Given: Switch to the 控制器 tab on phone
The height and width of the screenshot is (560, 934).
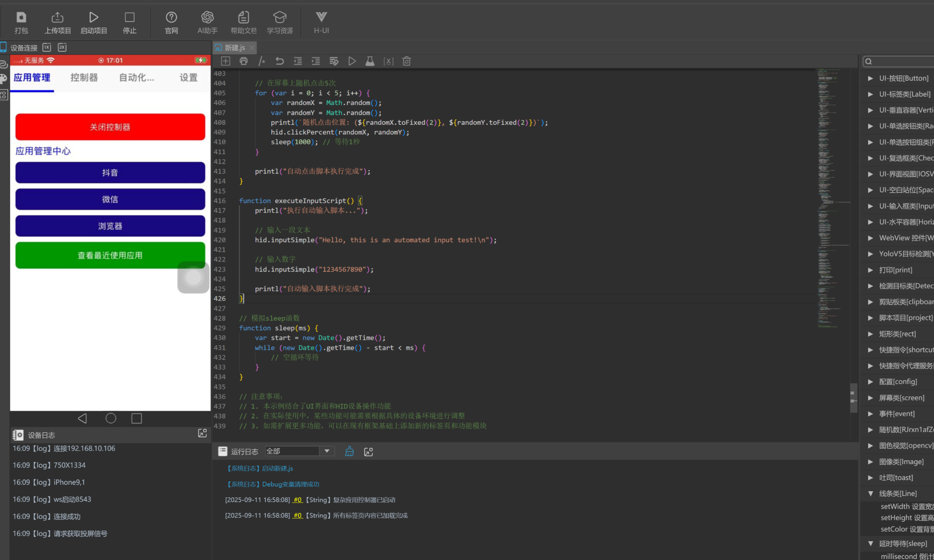Looking at the screenshot, I should [x=84, y=78].
